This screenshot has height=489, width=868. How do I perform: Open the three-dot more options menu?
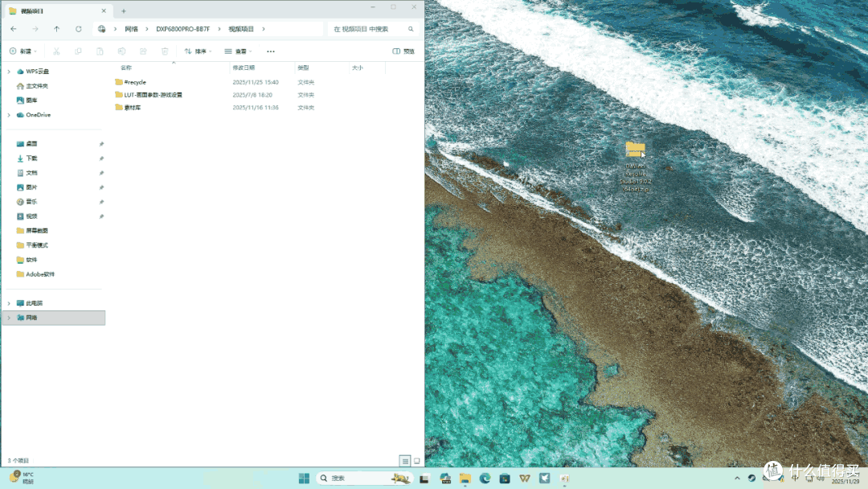pyautogui.click(x=271, y=51)
